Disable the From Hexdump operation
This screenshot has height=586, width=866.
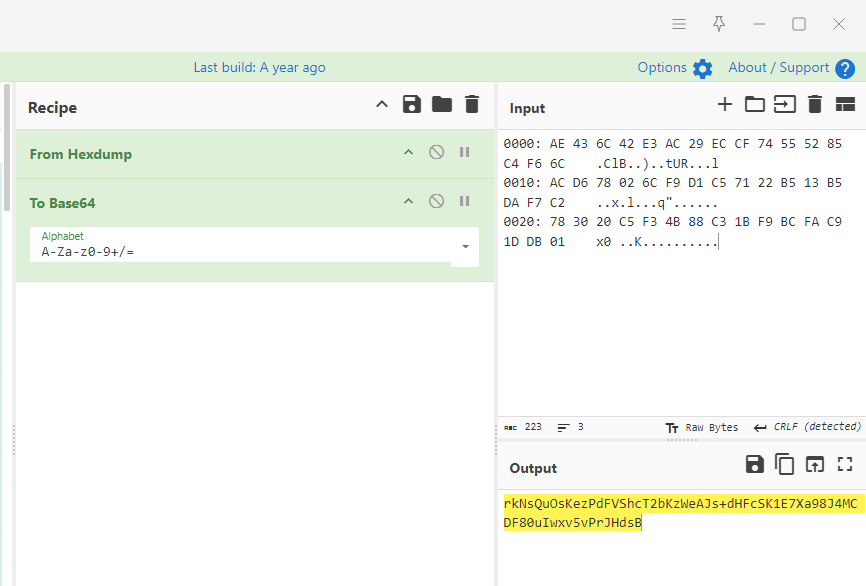click(x=436, y=153)
